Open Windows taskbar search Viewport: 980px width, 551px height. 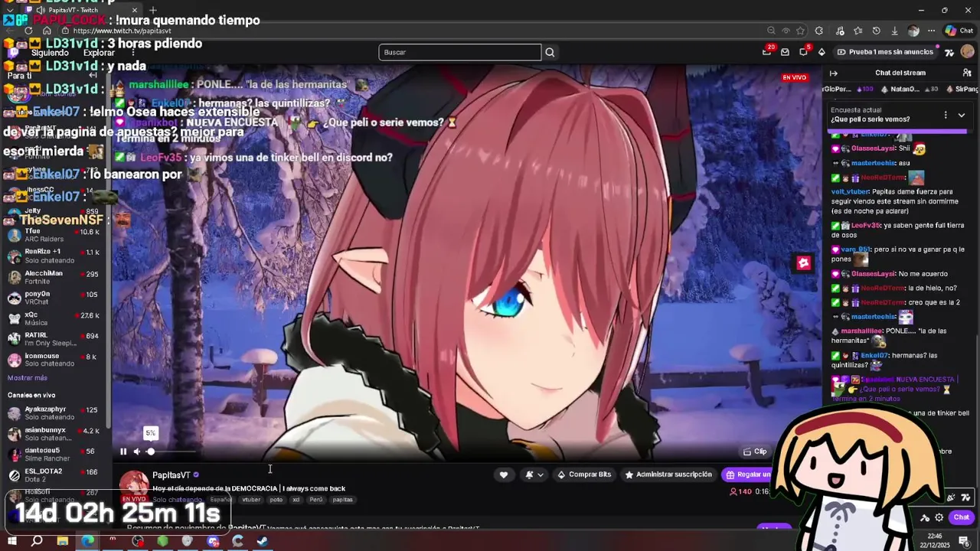37,541
